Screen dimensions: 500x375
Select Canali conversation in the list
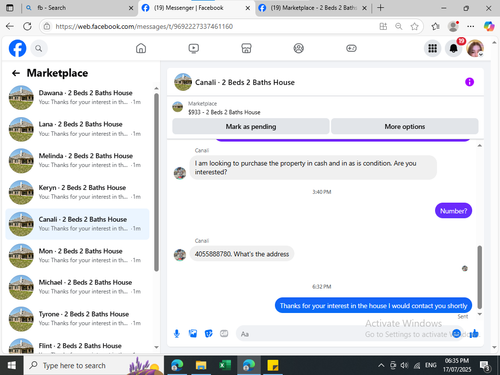click(77, 224)
